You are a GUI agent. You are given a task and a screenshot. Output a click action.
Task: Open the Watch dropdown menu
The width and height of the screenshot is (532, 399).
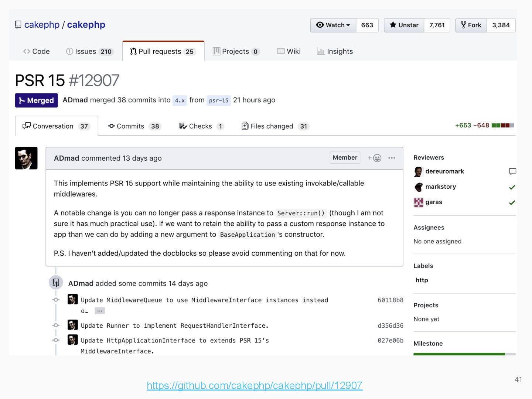(333, 25)
